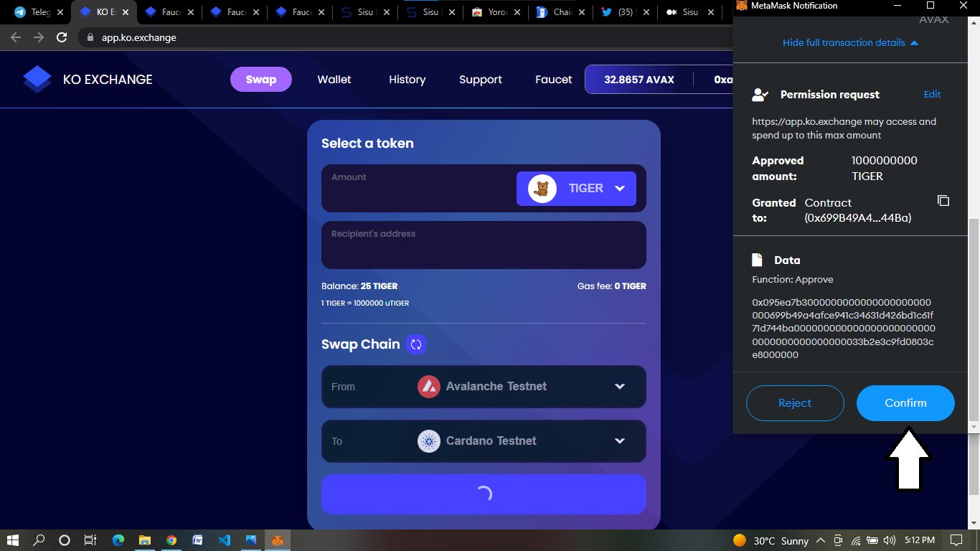Open the TIGER token dropdown

point(576,189)
